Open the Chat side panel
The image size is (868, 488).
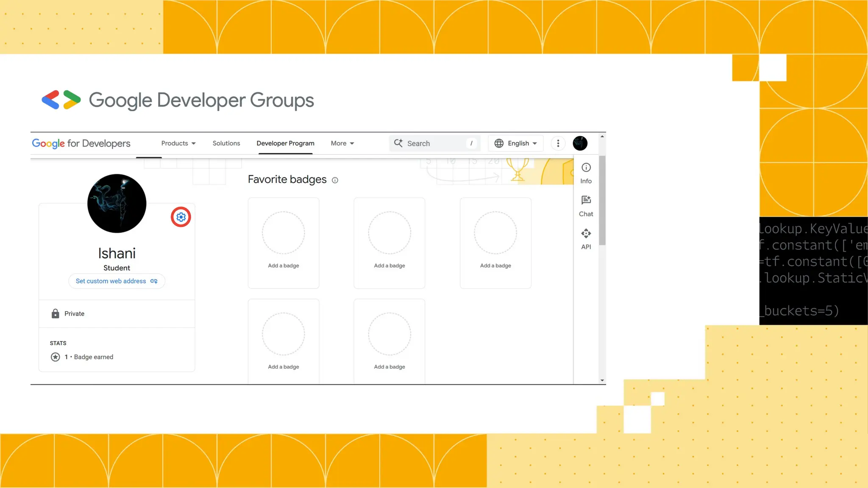point(586,206)
